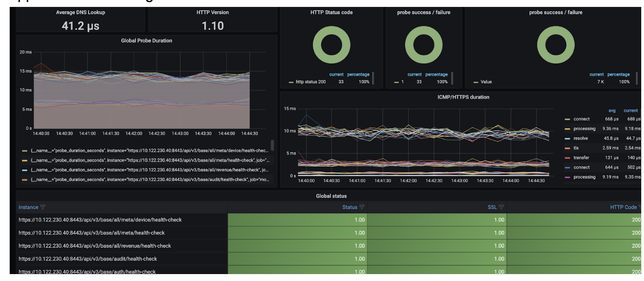Image resolution: width=644 pixels, height=281 pixels.
Task: Select the all/meta/device/health-check instance cell
Action: point(122,220)
